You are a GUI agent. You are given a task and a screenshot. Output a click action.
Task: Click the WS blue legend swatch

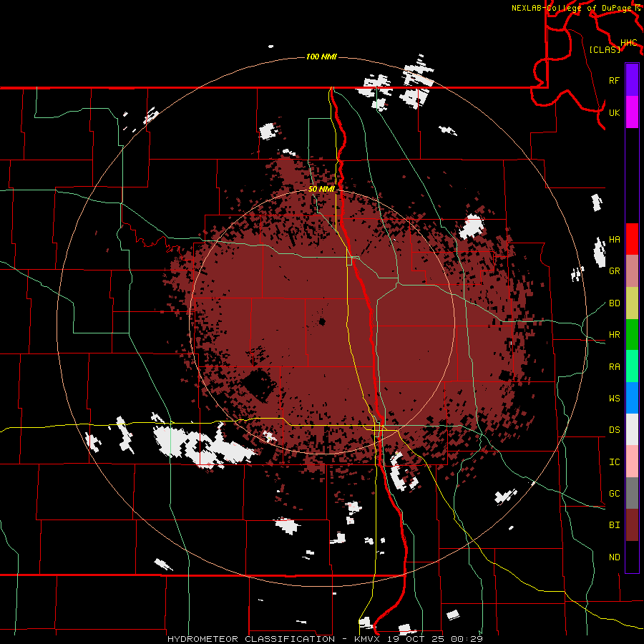coord(632,398)
